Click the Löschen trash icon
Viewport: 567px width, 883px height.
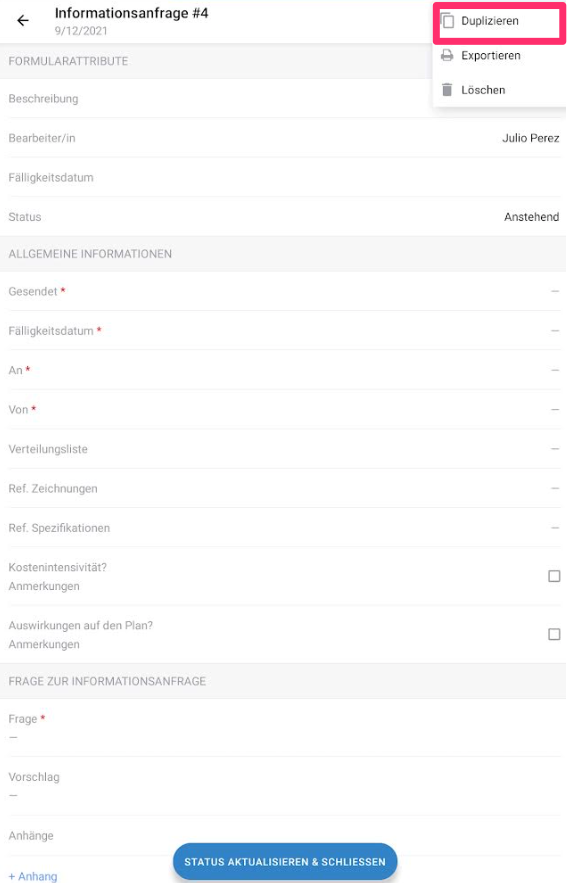tap(447, 90)
